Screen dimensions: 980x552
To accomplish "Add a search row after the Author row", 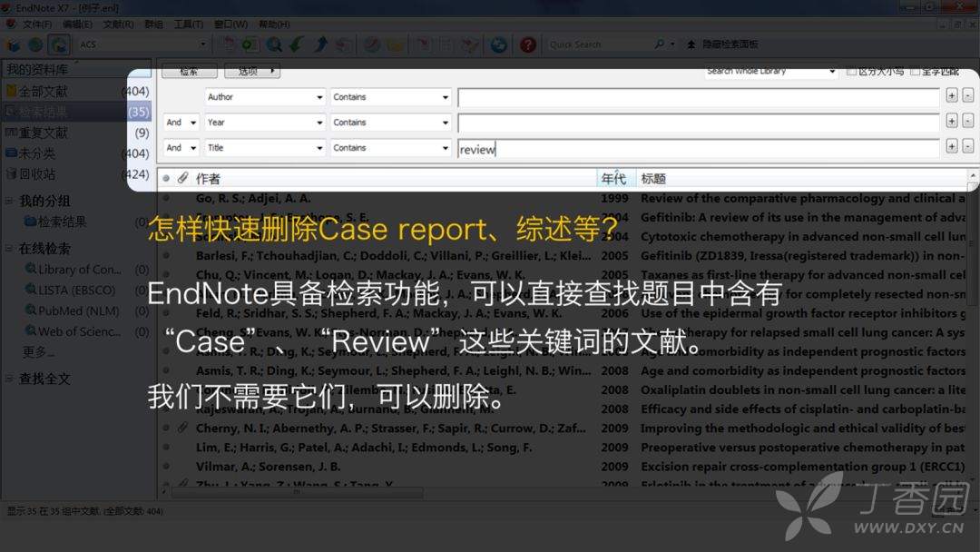I will coord(951,95).
